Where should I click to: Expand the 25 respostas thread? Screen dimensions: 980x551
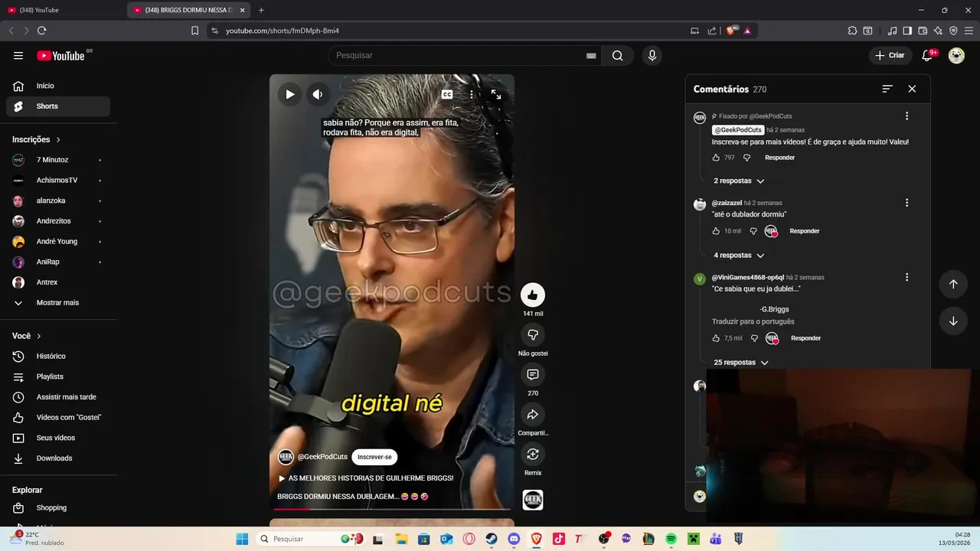pyautogui.click(x=740, y=362)
